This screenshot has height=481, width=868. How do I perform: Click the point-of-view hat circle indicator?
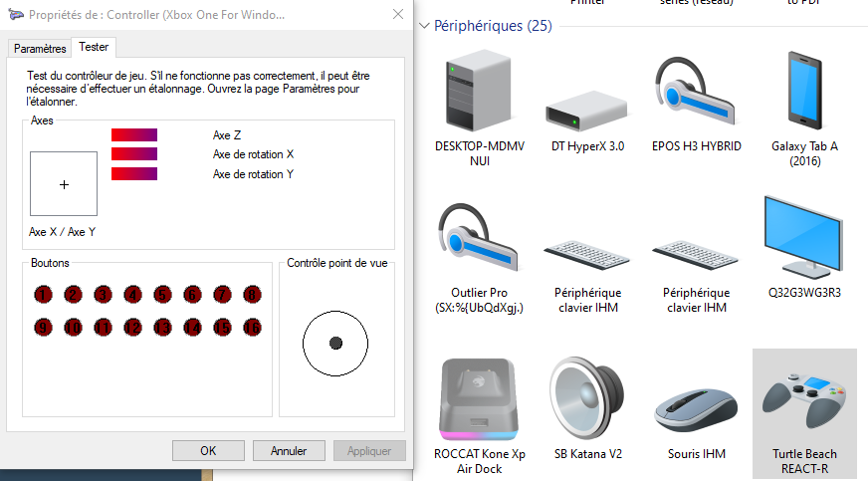coord(335,344)
